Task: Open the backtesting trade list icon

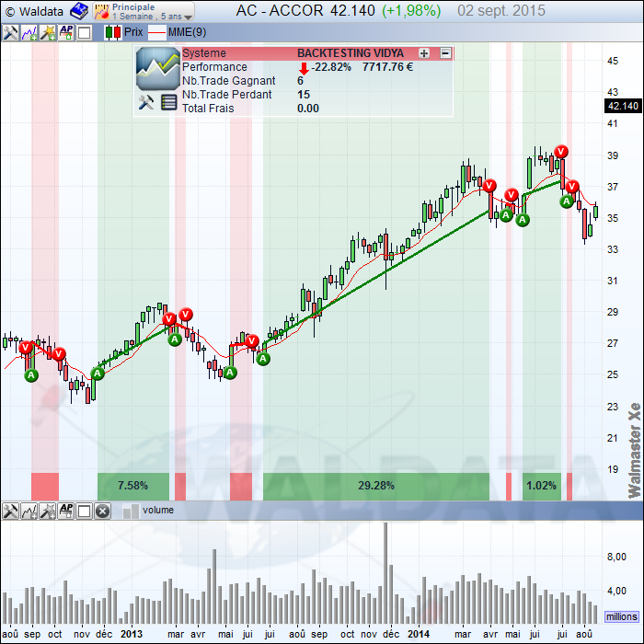Action: [168, 102]
